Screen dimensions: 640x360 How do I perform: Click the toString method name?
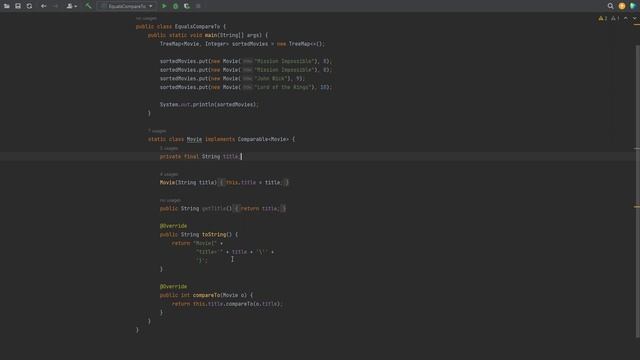point(214,234)
